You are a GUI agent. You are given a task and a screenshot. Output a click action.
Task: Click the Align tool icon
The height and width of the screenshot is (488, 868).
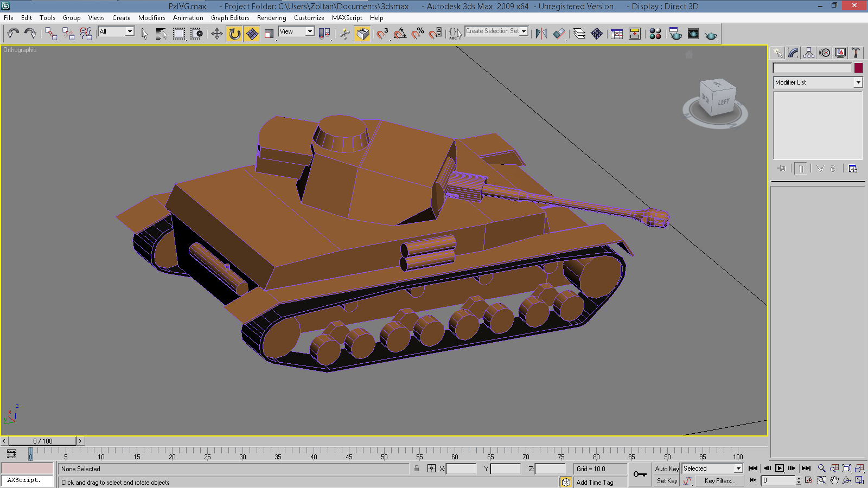559,34
